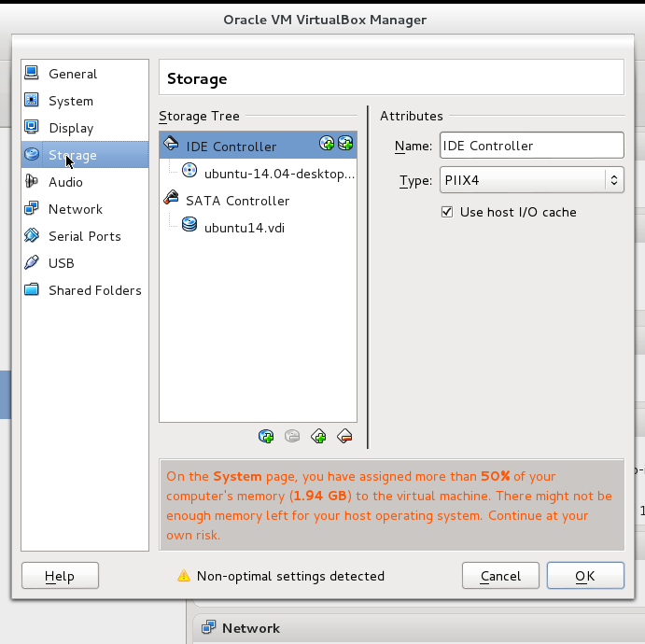Click the Help button
The image size is (645, 644).
point(60,576)
